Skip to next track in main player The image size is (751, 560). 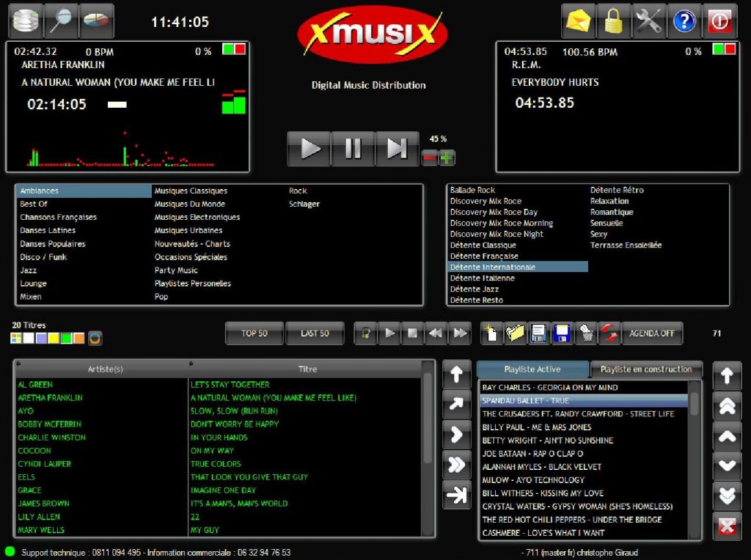pyautogui.click(x=397, y=149)
